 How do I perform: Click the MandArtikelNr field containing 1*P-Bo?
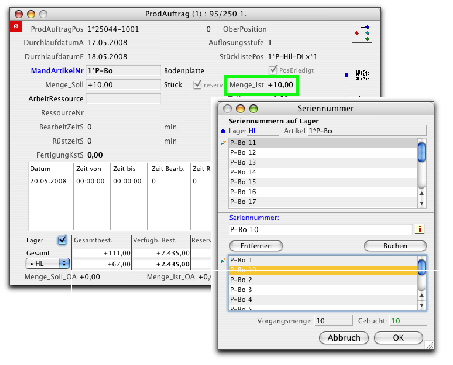(x=123, y=71)
